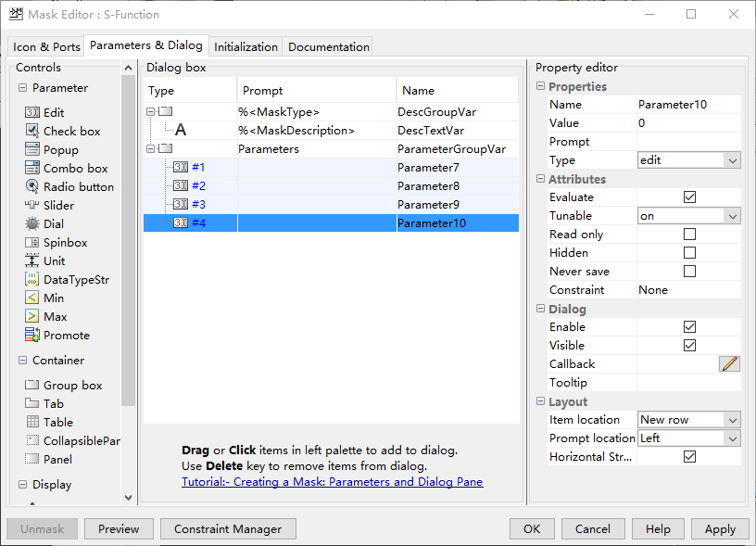This screenshot has width=756, height=546.
Task: Click the empty Tooltip field
Action: click(689, 383)
